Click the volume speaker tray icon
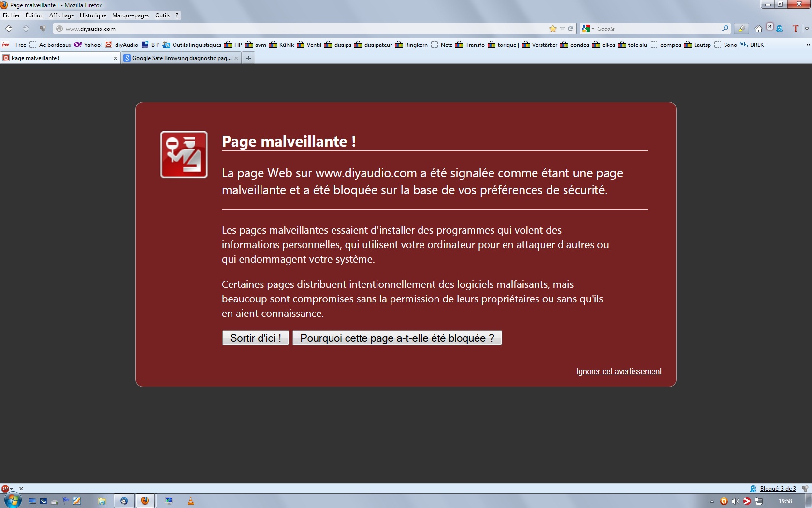 pos(735,501)
